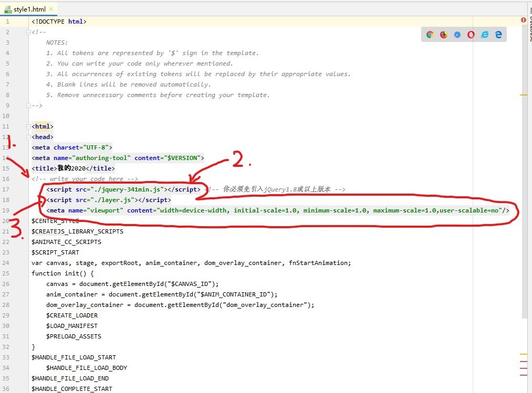Collapse the NOTES comment block fold
Screen dimensions: 532x393
pos(28,32)
